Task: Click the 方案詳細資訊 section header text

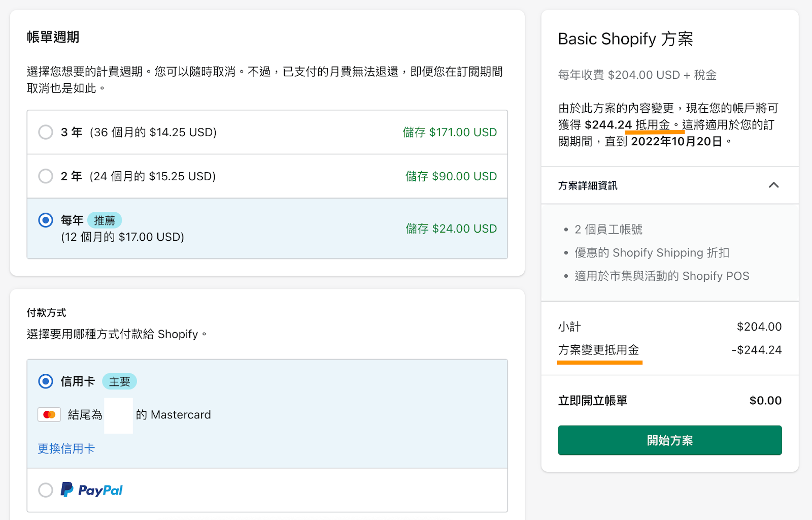Action: click(588, 185)
